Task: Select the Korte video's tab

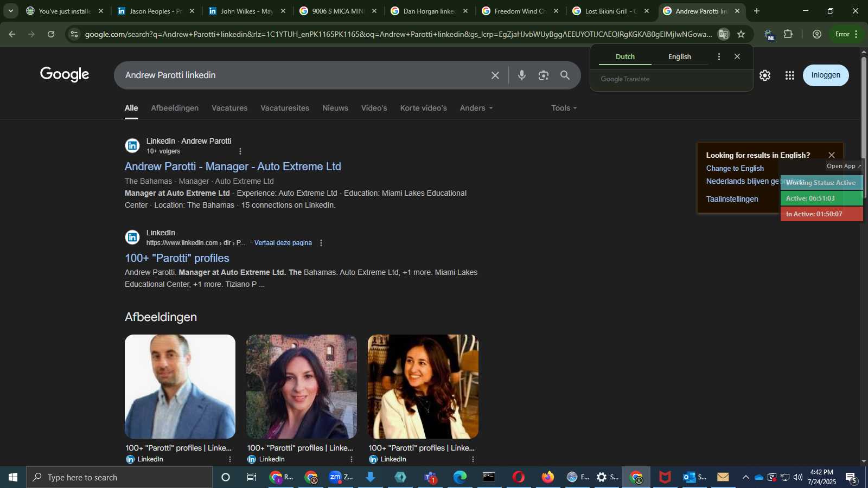Action: (x=424, y=108)
